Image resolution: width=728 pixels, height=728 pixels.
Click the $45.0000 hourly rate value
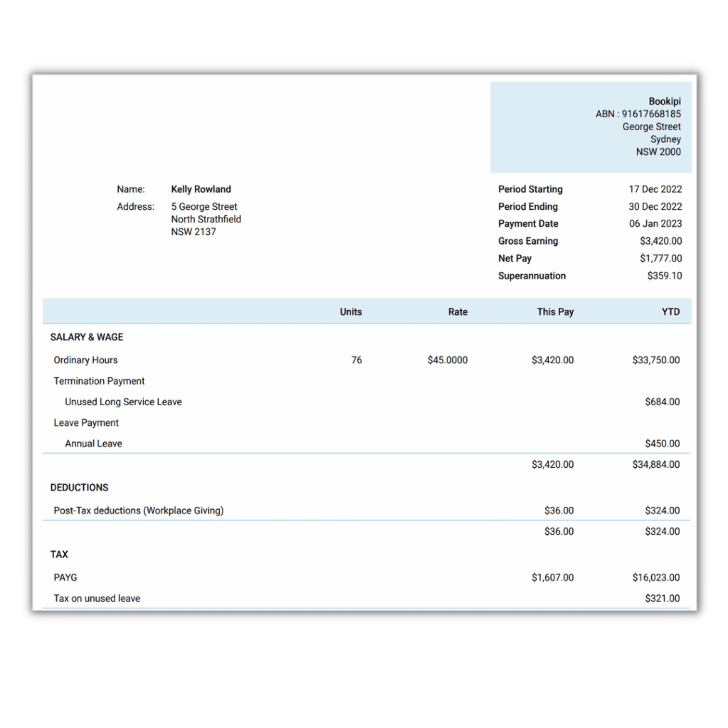click(448, 360)
